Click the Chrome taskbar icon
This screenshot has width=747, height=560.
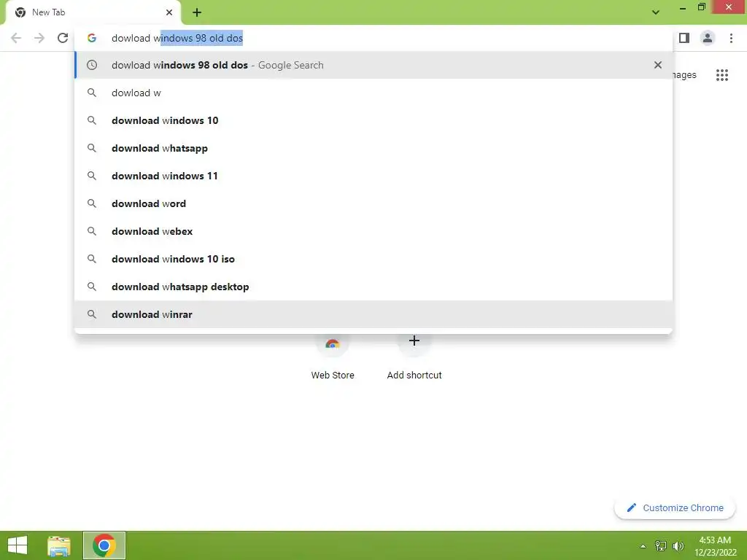(x=104, y=545)
